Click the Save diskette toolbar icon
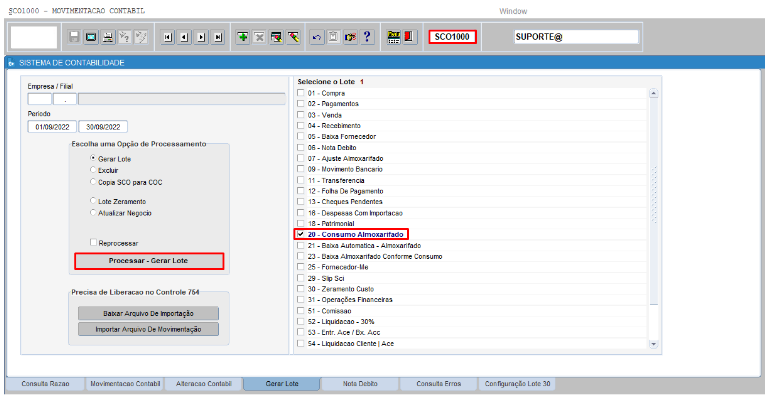This screenshot has width=767, height=395. [75, 37]
